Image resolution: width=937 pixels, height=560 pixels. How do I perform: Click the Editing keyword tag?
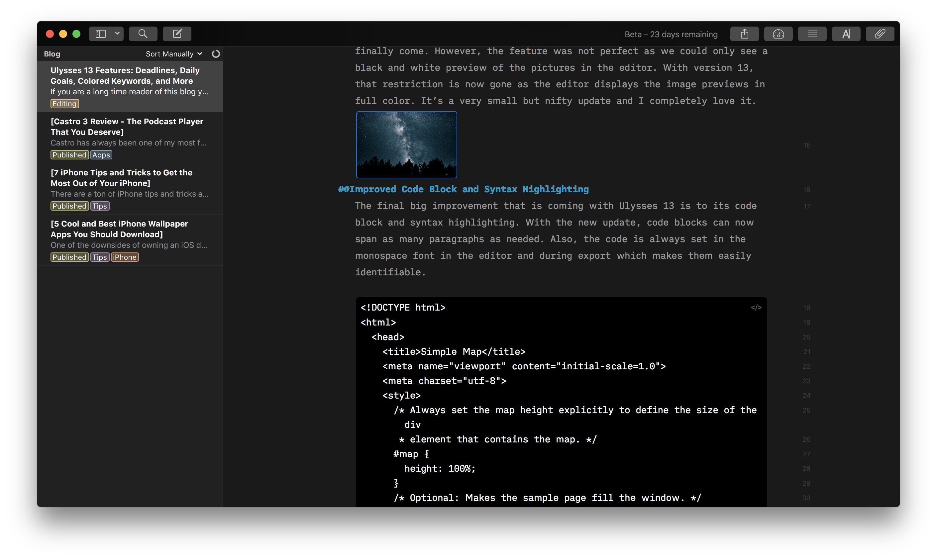64,104
